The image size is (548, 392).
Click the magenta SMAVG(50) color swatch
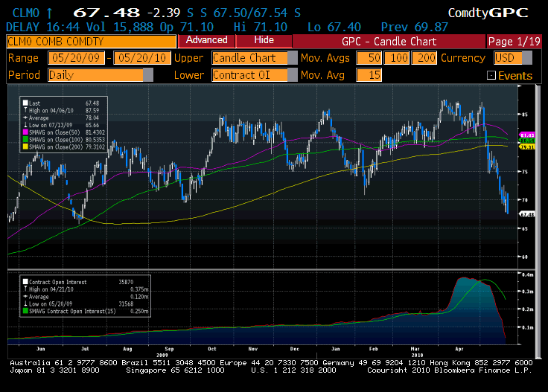26,131
